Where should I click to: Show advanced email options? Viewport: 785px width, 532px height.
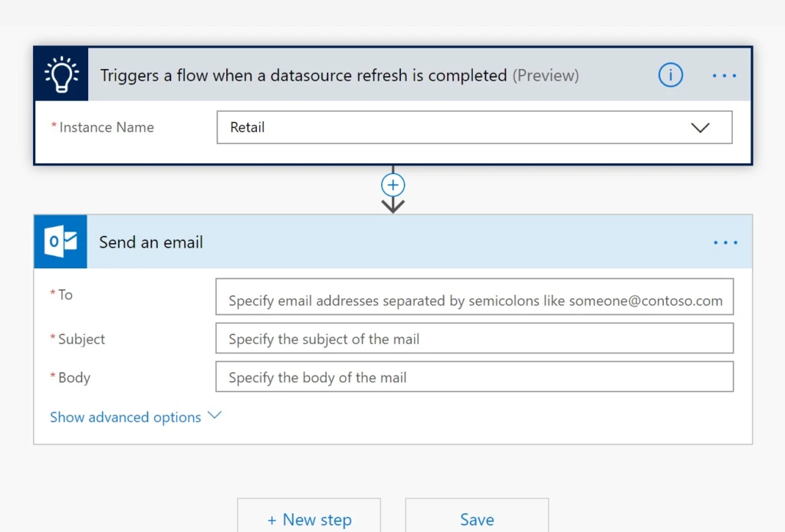(x=125, y=417)
